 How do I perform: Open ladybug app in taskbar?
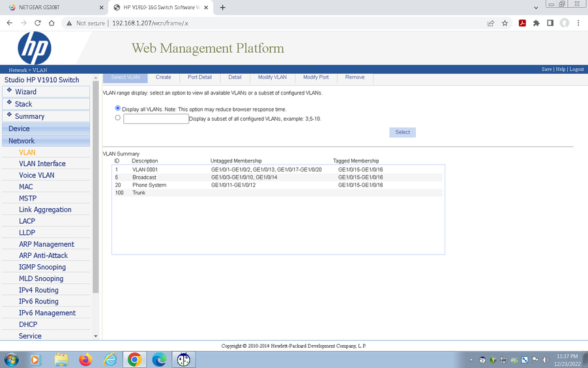(x=183, y=360)
